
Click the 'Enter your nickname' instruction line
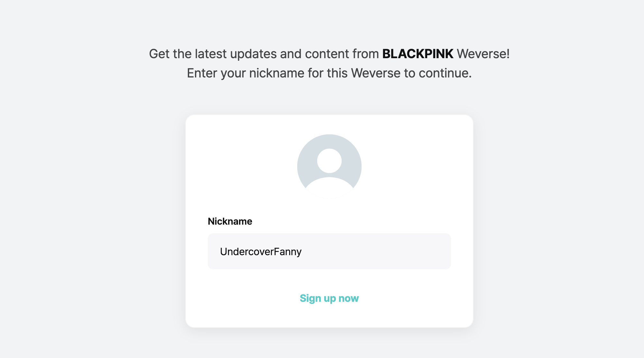click(329, 73)
